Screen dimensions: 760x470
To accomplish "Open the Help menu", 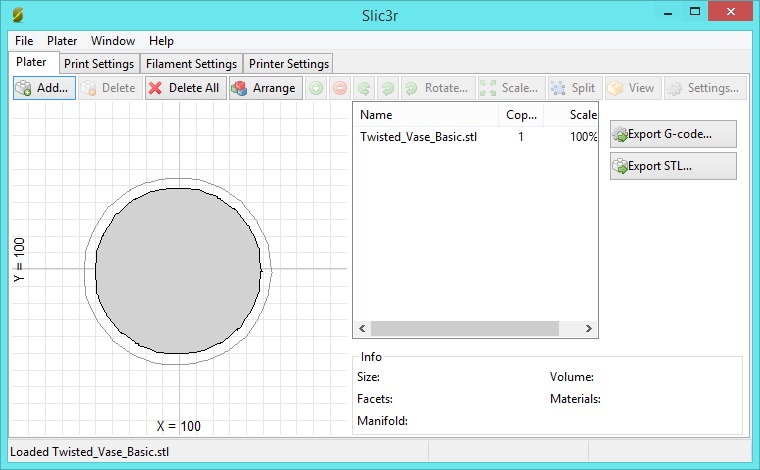I will [x=161, y=41].
